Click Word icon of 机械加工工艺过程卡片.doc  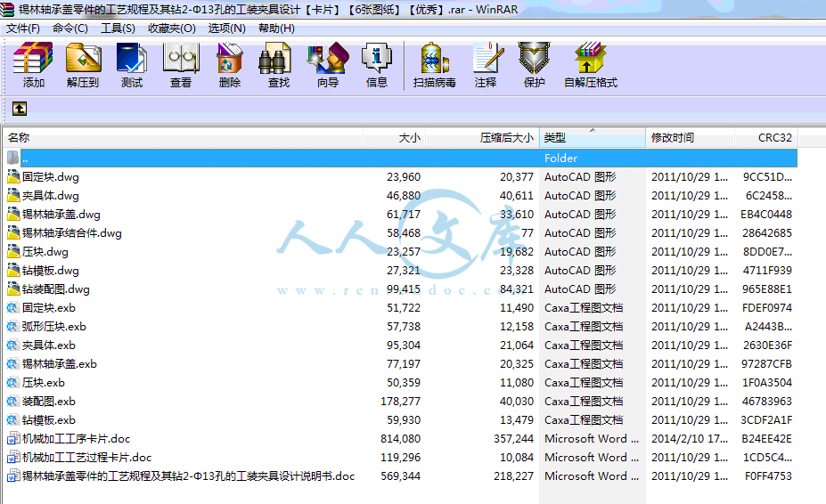pos(13,457)
